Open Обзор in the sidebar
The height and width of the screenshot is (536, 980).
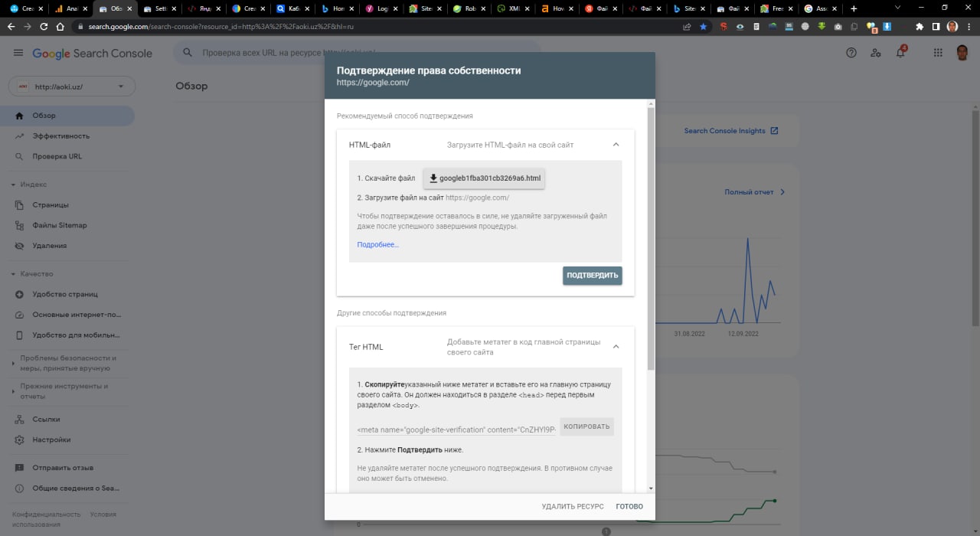(x=67, y=116)
